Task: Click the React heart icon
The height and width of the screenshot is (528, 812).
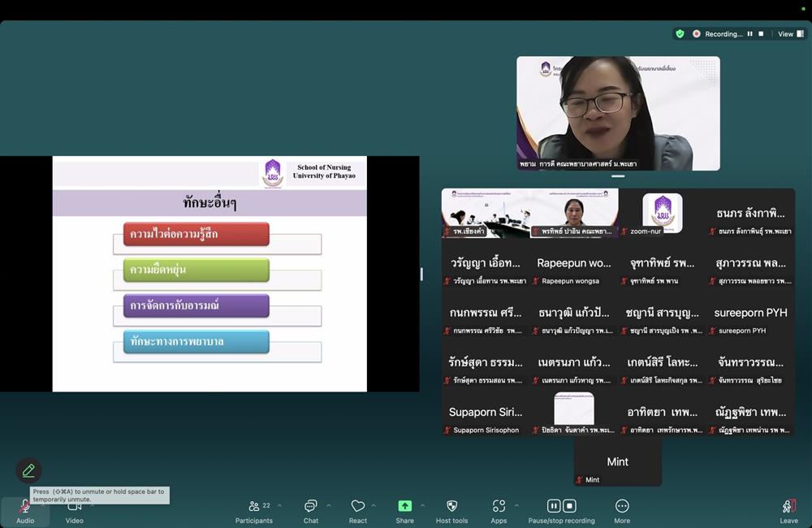Action: point(357,506)
